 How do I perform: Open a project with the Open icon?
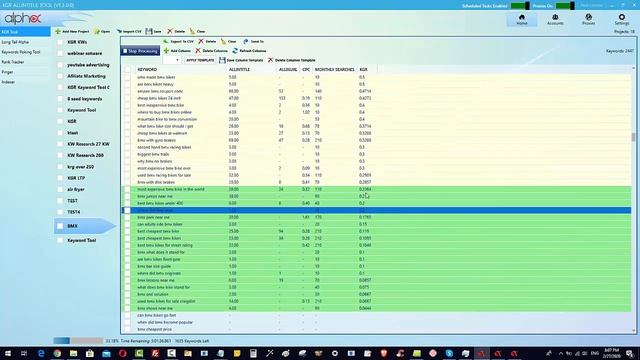point(97,31)
